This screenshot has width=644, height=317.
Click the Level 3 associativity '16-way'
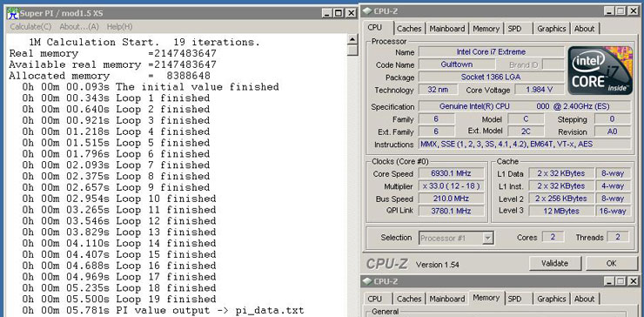[x=613, y=212]
